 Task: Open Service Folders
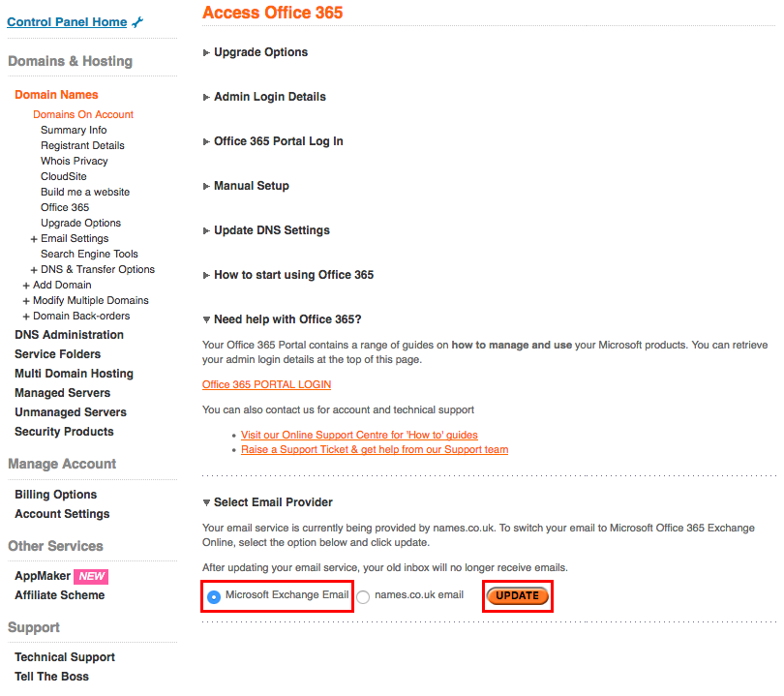tap(57, 354)
